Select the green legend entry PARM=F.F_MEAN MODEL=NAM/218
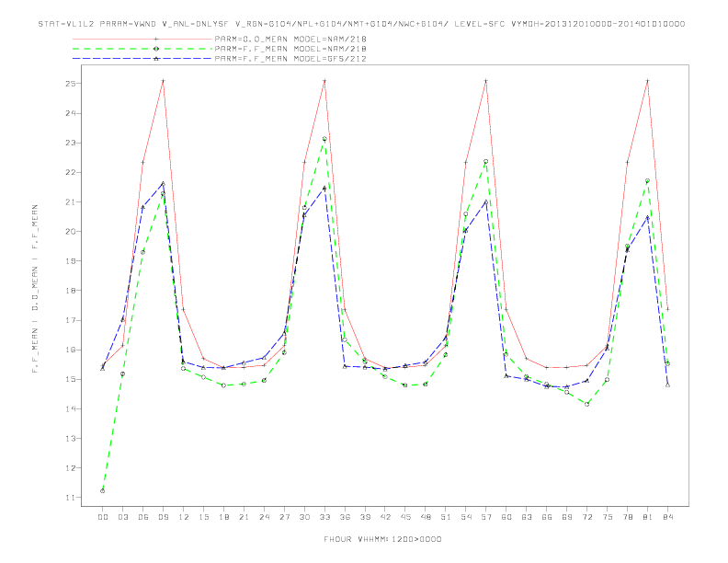 click(x=290, y=49)
